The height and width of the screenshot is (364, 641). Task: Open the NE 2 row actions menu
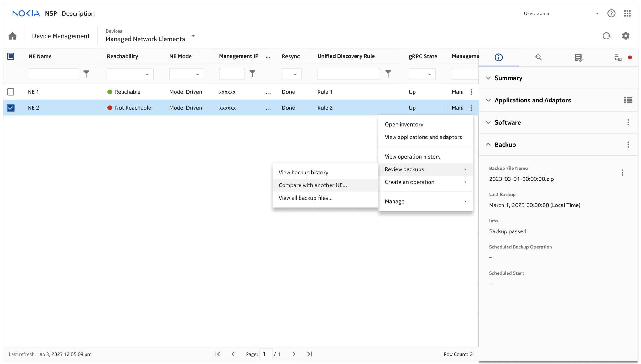coord(471,108)
